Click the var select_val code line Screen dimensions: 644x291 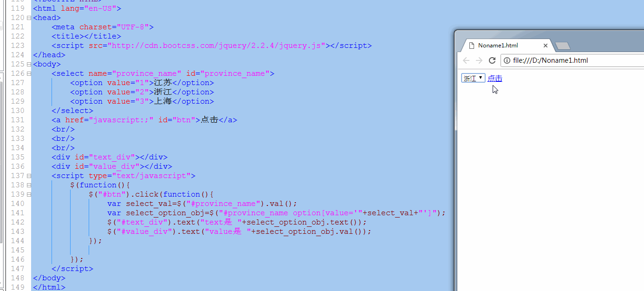pyautogui.click(x=202, y=204)
